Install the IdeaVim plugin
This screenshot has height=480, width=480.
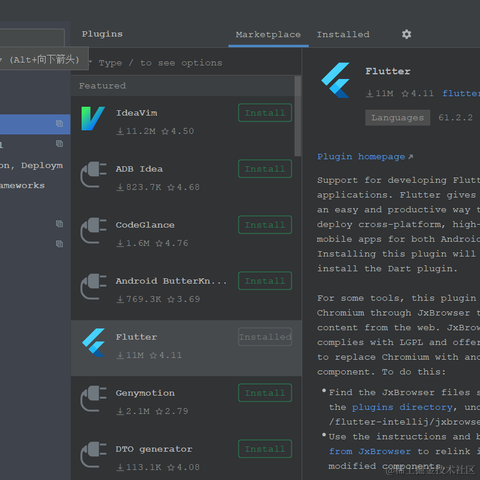coord(265,113)
